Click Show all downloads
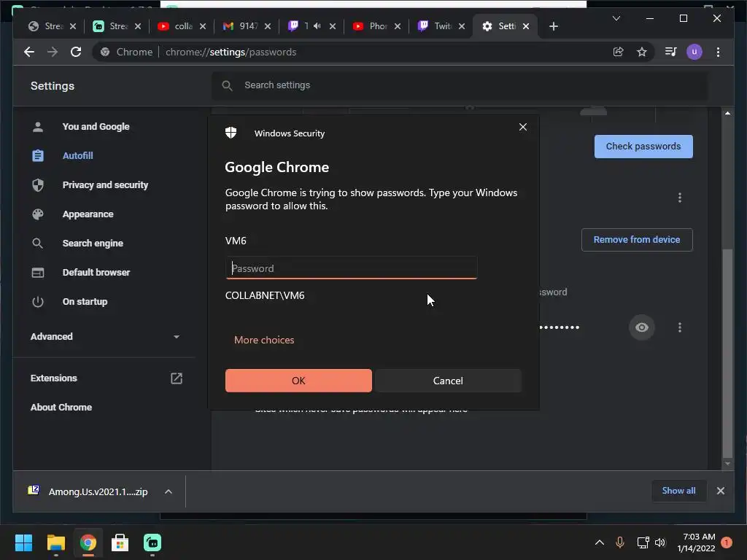The image size is (747, 560). [x=678, y=491]
